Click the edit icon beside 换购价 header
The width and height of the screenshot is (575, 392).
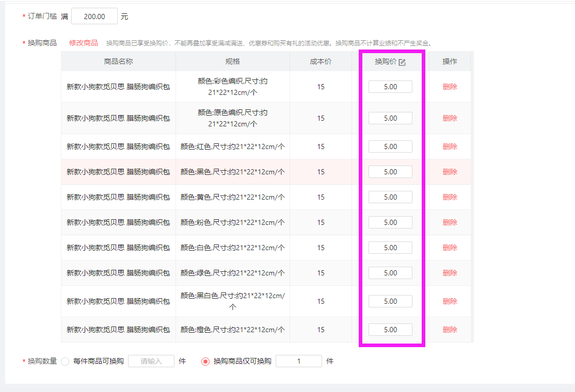coord(403,62)
